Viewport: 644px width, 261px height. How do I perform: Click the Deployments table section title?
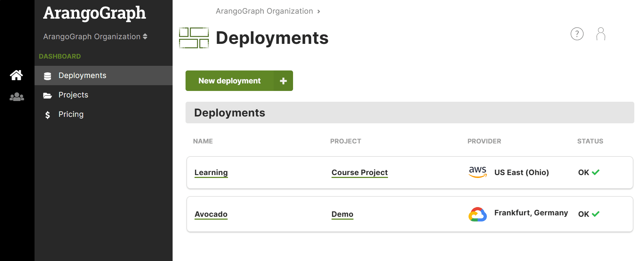(x=229, y=113)
